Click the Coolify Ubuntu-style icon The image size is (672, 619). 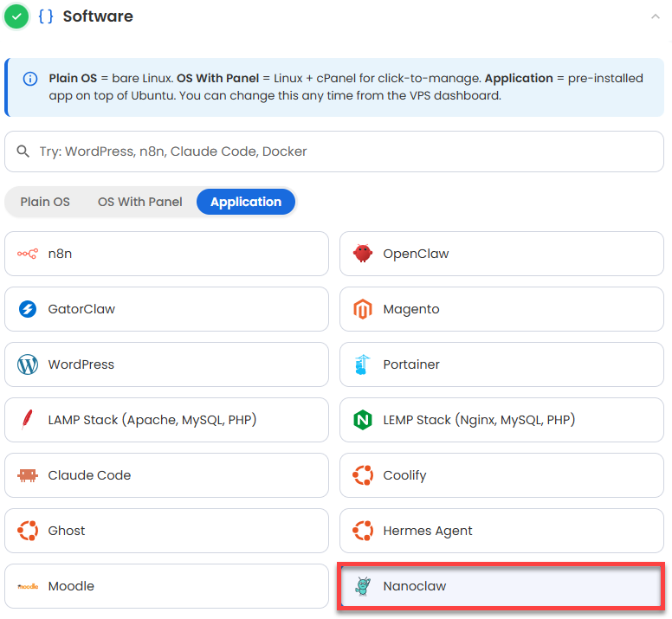pos(363,475)
